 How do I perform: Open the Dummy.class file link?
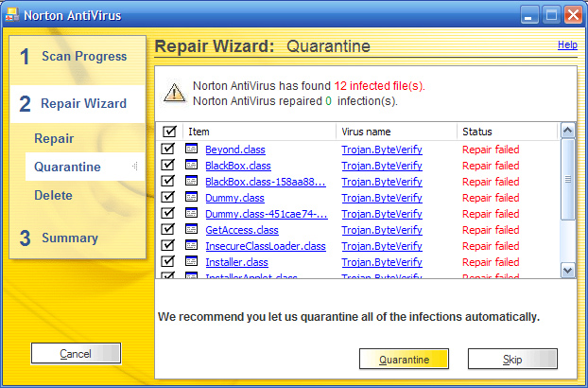[234, 198]
